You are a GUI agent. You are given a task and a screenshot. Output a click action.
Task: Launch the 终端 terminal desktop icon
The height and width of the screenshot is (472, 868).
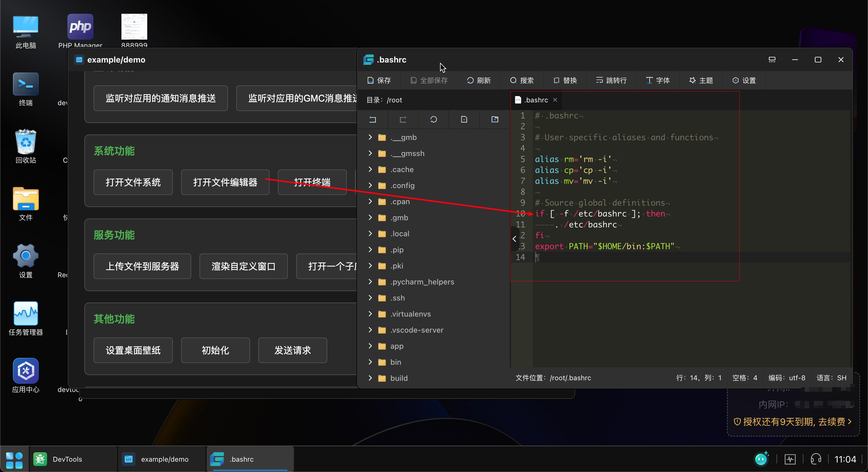click(26, 89)
